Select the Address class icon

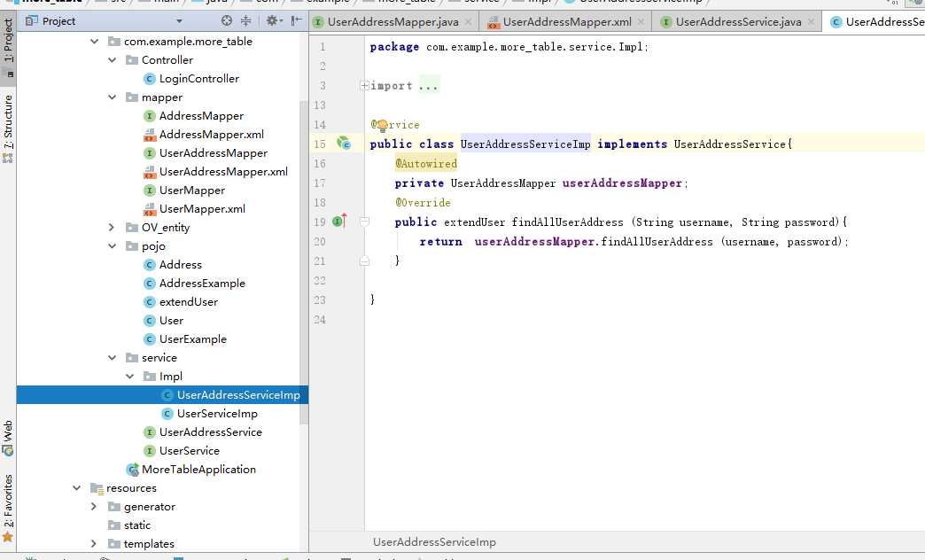coord(150,264)
